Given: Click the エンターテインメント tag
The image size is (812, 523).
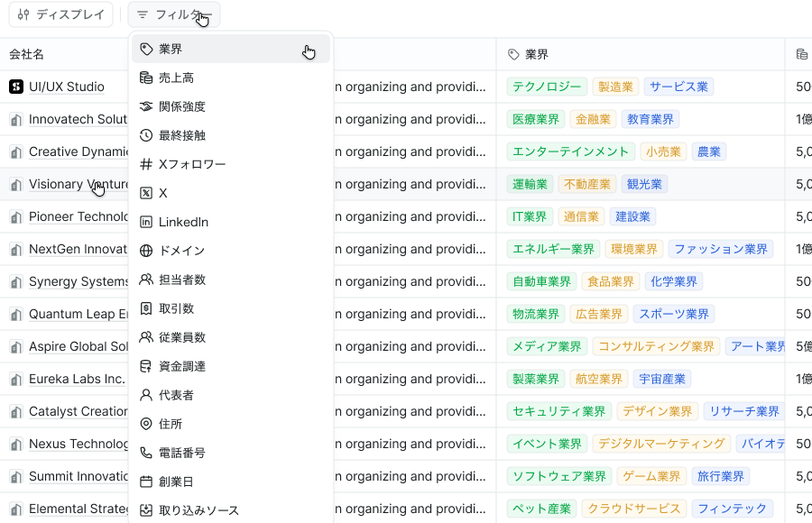Looking at the screenshot, I should click(x=571, y=151).
